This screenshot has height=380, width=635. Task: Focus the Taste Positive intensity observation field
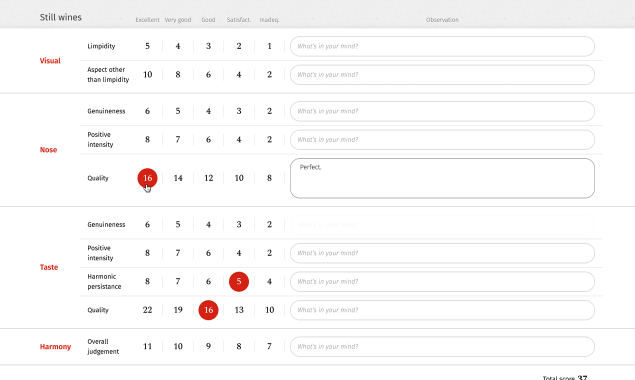442,253
